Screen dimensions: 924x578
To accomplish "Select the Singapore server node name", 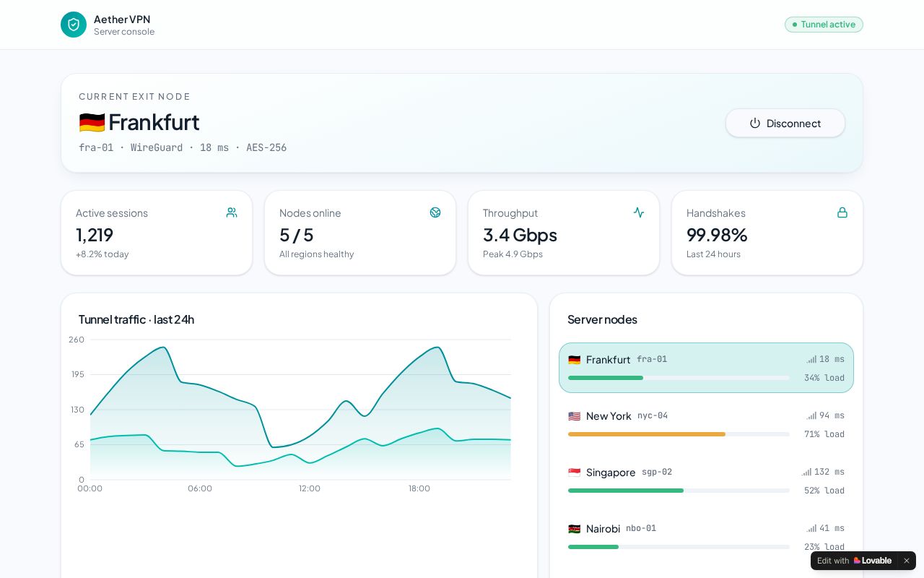I will tap(611, 473).
